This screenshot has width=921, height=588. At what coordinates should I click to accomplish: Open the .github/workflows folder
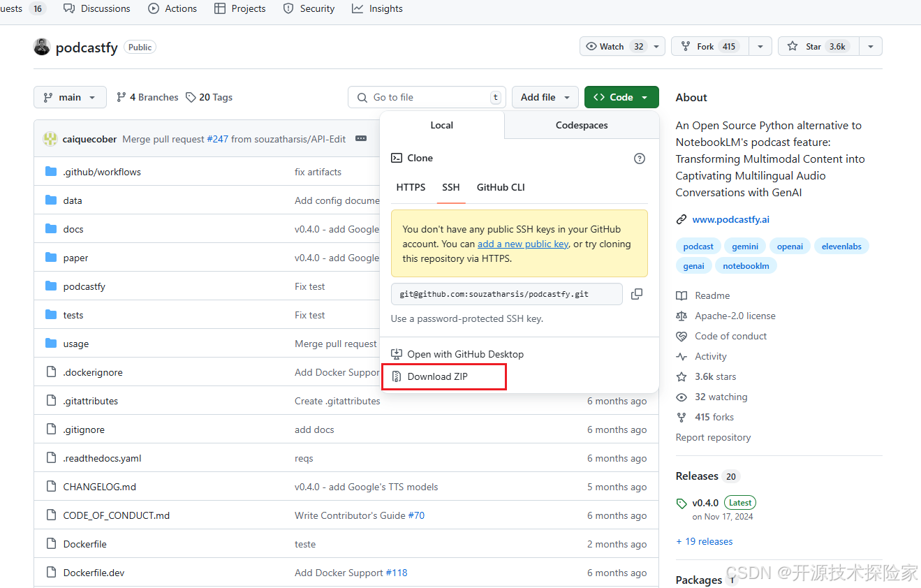pyautogui.click(x=102, y=172)
